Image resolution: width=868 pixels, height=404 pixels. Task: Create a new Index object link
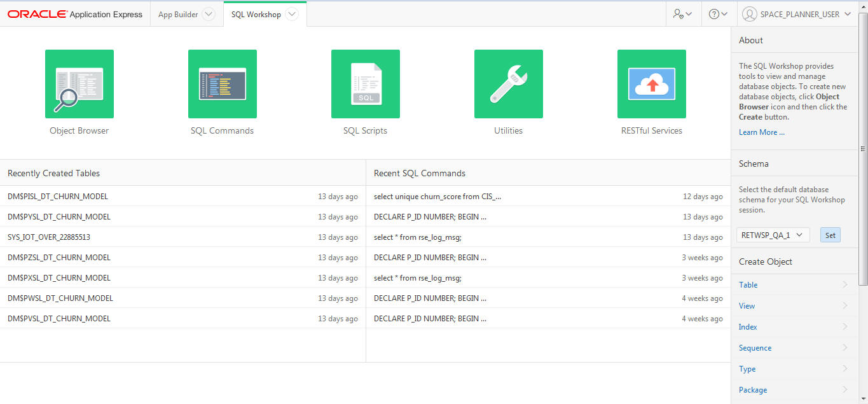[x=748, y=327]
